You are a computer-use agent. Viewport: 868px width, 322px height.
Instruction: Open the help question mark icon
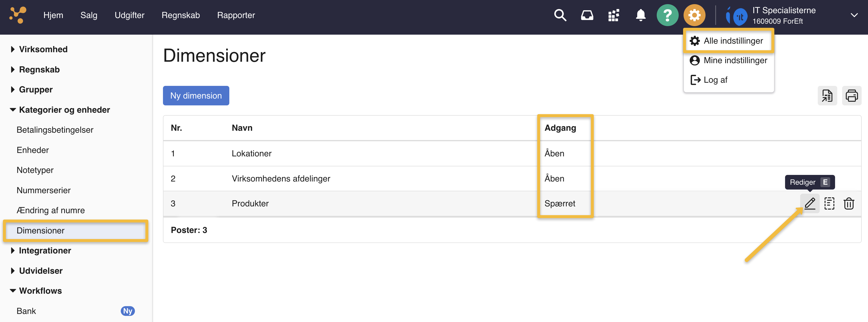pos(667,15)
